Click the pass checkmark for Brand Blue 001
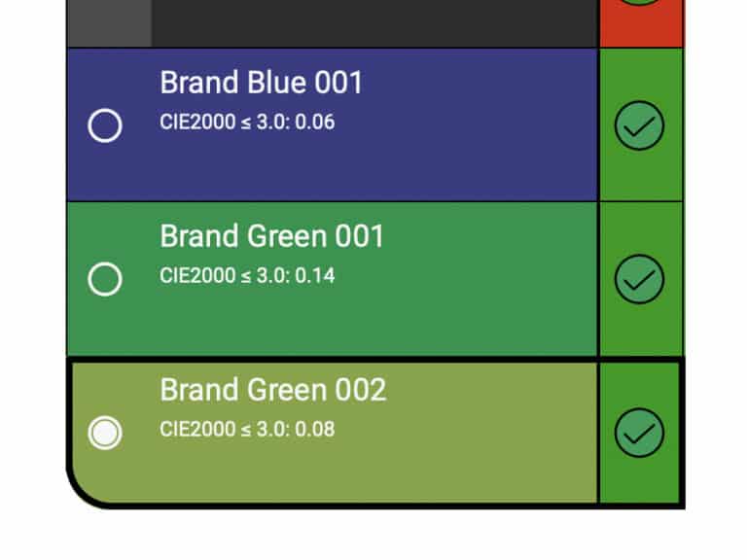The image size is (747, 560). [639, 124]
